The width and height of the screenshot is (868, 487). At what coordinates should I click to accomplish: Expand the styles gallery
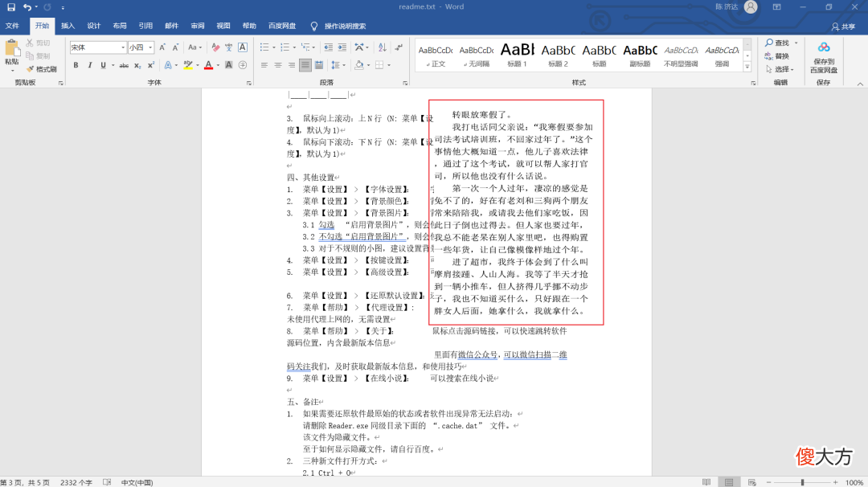pyautogui.click(x=747, y=67)
